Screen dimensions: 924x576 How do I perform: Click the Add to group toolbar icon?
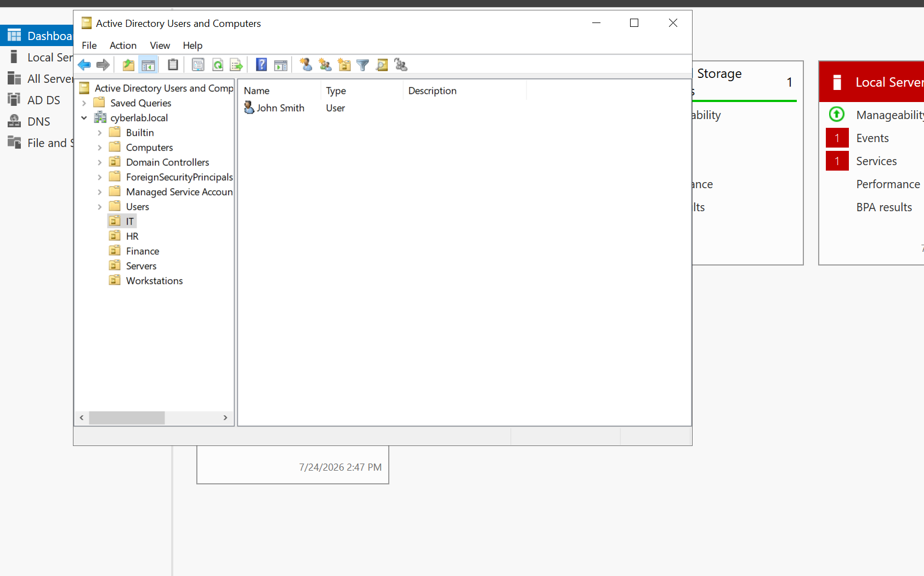401,65
